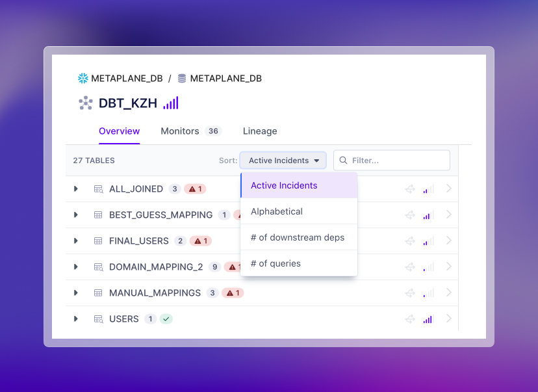Open the FINAL_USERS table name
Image resolution: width=538 pixels, height=392 pixels.
(138, 241)
